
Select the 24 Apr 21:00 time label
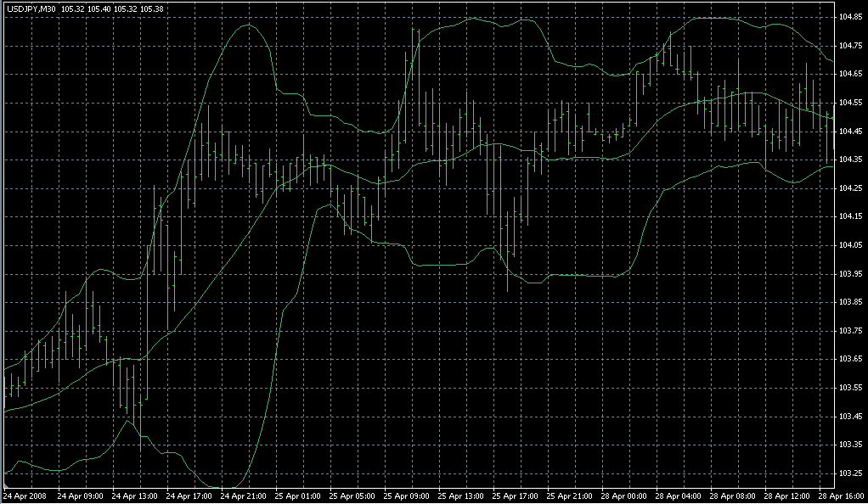[x=243, y=495]
